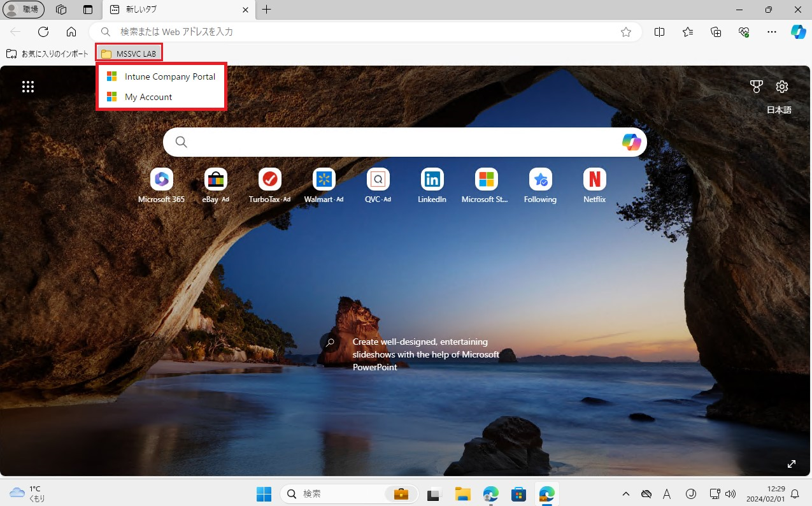This screenshot has width=812, height=506.
Task: Open weather widget showing 1°C
Action: tap(27, 493)
